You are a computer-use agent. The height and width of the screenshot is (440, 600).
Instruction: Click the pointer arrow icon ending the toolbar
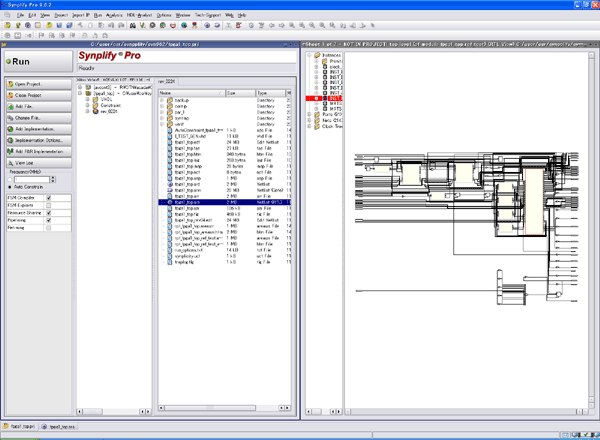tap(372, 25)
